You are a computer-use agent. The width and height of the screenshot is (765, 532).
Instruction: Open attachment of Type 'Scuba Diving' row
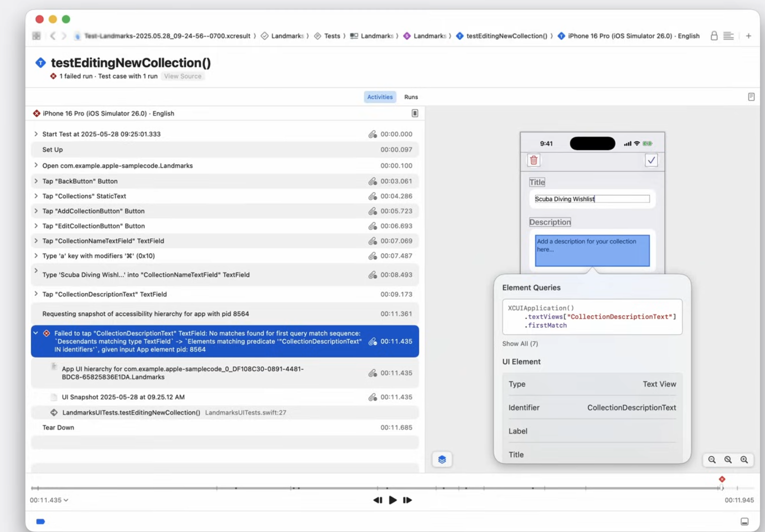[x=372, y=274]
